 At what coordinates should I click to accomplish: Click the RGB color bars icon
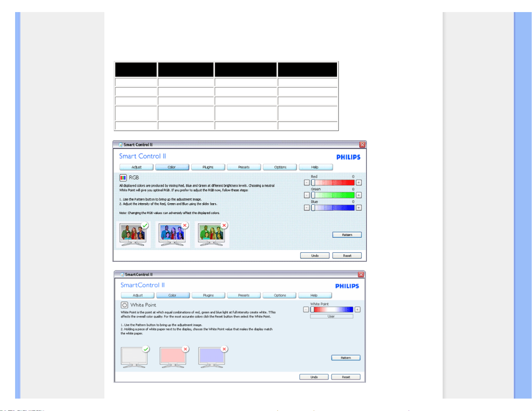click(123, 178)
